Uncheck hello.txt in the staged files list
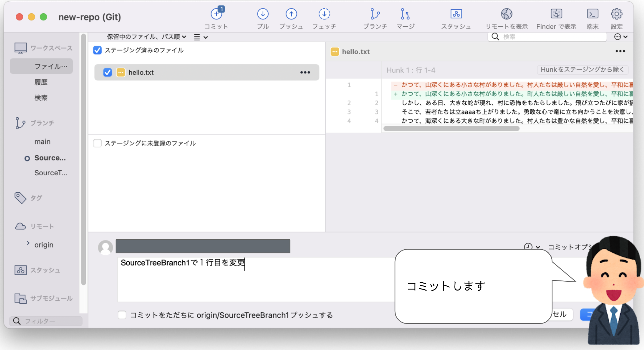 point(107,72)
